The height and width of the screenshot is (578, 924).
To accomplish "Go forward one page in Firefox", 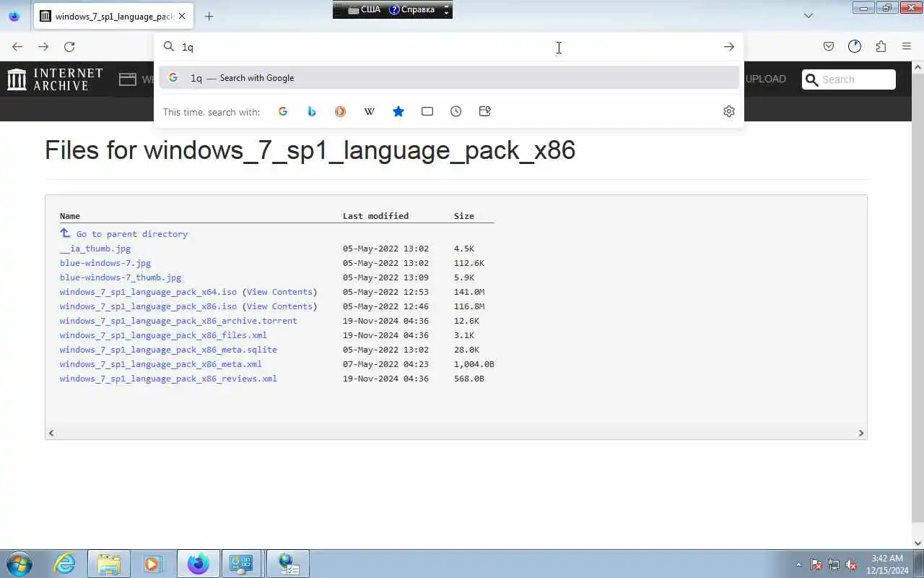I will (x=43, y=47).
